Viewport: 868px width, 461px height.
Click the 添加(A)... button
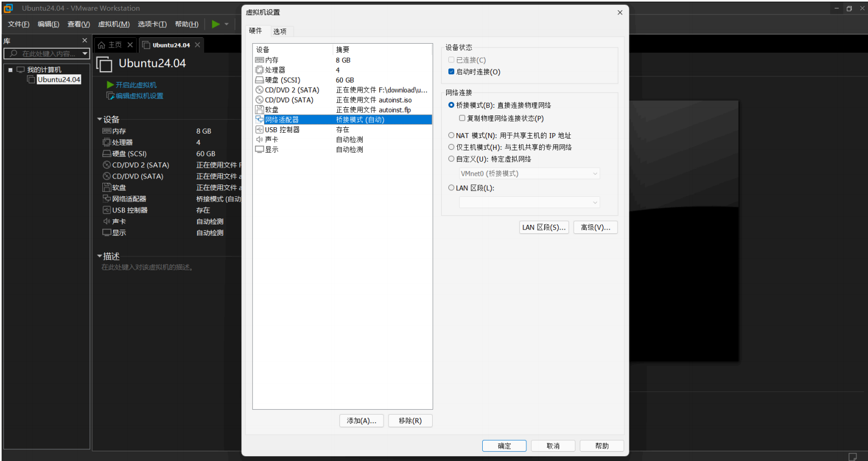pos(362,421)
